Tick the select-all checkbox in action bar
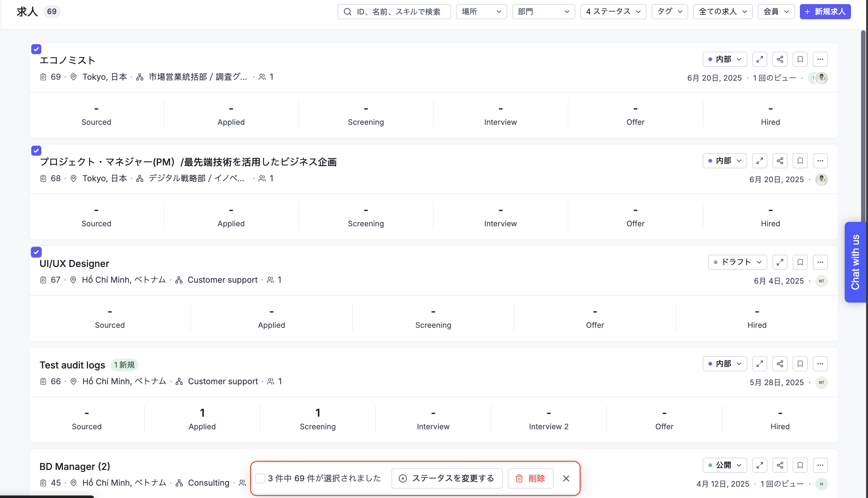Image resolution: width=868 pixels, height=498 pixels. (260, 478)
